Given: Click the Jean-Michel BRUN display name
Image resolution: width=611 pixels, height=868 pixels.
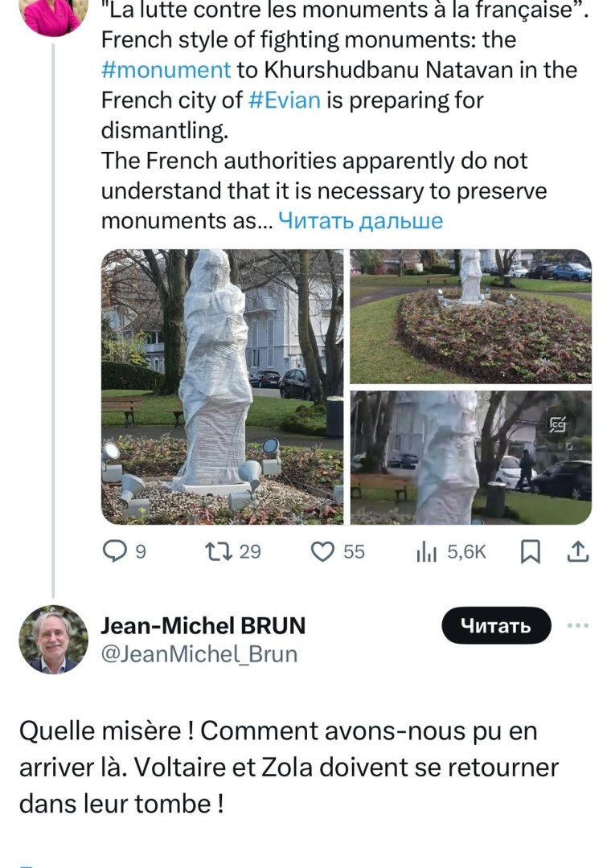Looking at the screenshot, I should (x=203, y=626).
